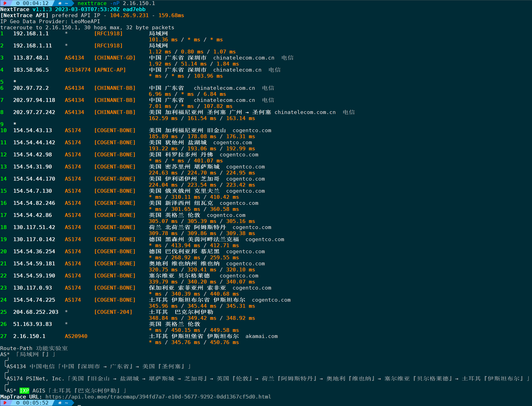Viewport: 532px width, 406px height.
Task: Click the Route-Path 功能实验室 heading
Action: [x=34, y=348]
